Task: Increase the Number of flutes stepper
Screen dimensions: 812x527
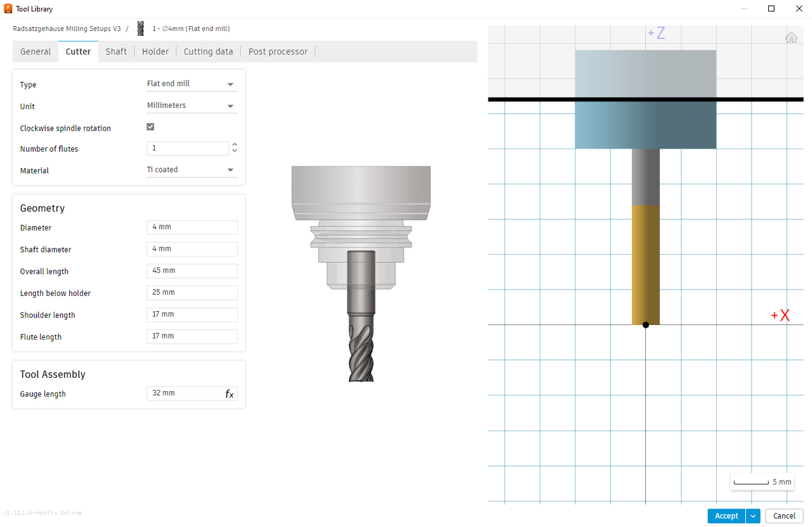Action: click(235, 145)
